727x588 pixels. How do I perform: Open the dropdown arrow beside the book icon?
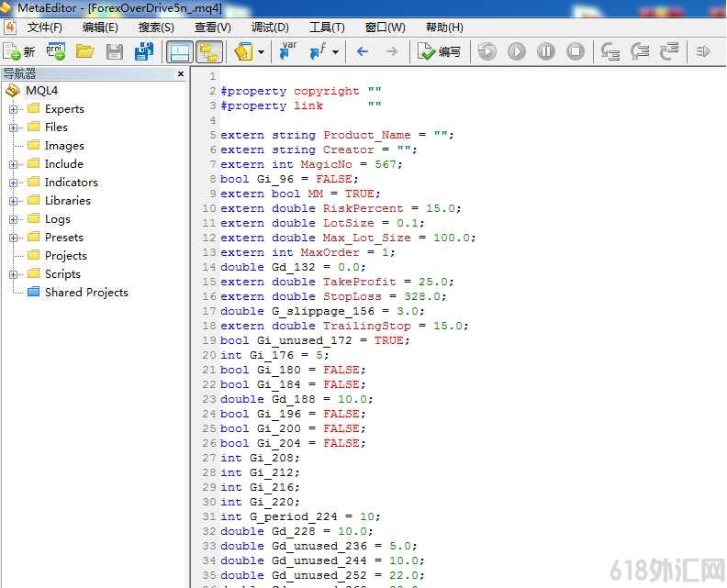262,52
